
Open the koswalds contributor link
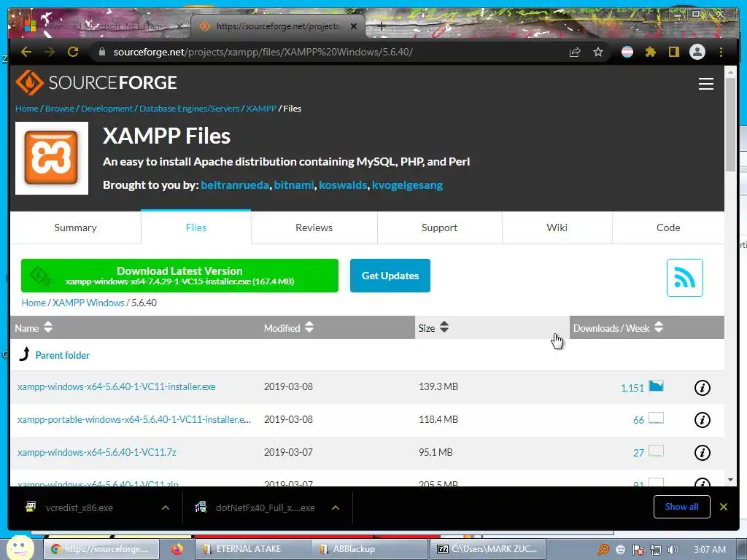(343, 184)
